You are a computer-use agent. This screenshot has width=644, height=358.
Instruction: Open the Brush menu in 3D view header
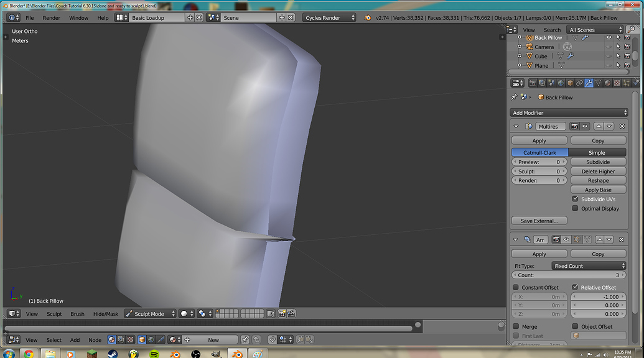click(77, 314)
